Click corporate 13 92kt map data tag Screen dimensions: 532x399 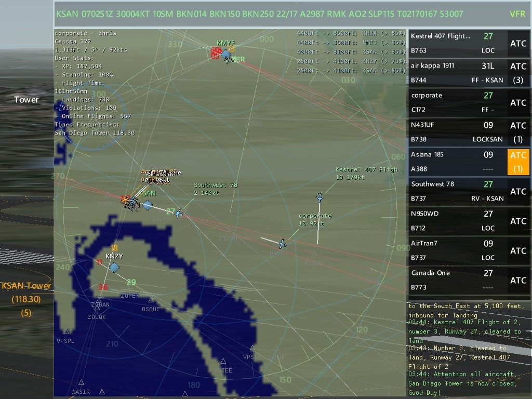(315, 220)
